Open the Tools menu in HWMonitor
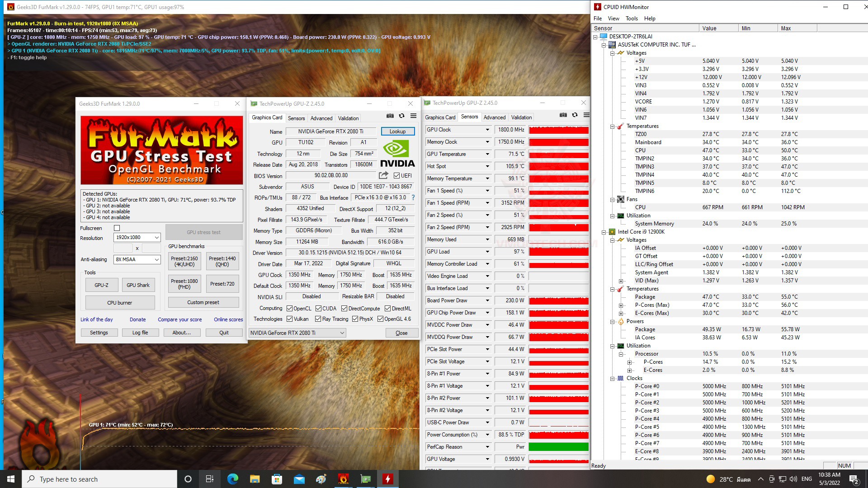 [x=631, y=19]
